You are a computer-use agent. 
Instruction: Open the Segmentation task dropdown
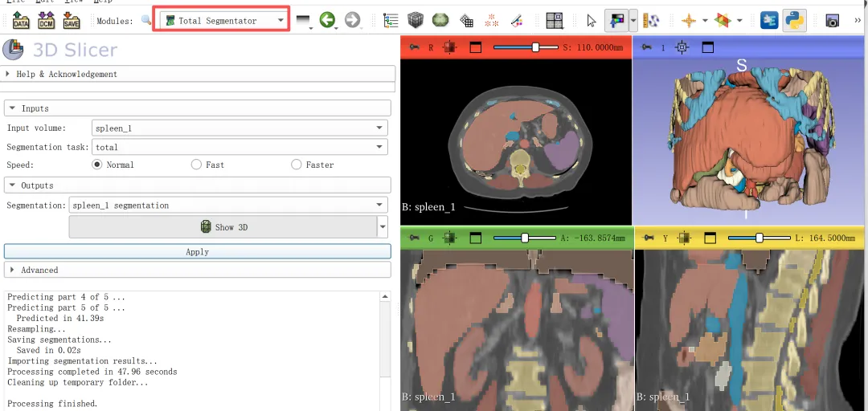point(240,147)
